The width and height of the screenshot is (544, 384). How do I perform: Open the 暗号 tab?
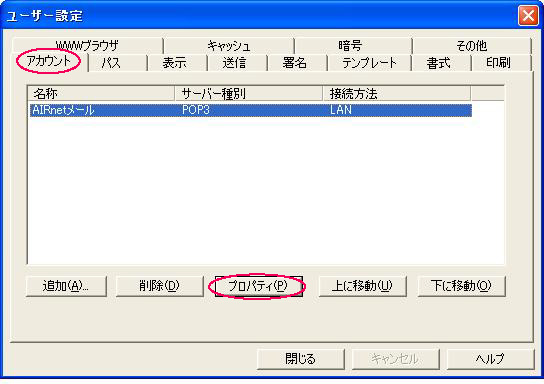coord(354,45)
